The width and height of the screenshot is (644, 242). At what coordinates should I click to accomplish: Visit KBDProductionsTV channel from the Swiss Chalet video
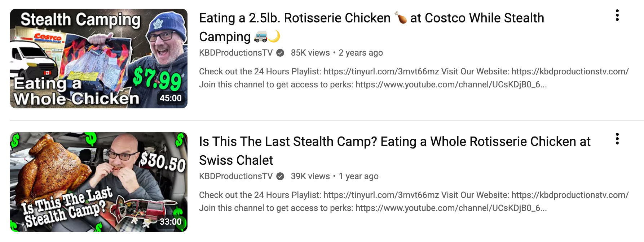[236, 177]
